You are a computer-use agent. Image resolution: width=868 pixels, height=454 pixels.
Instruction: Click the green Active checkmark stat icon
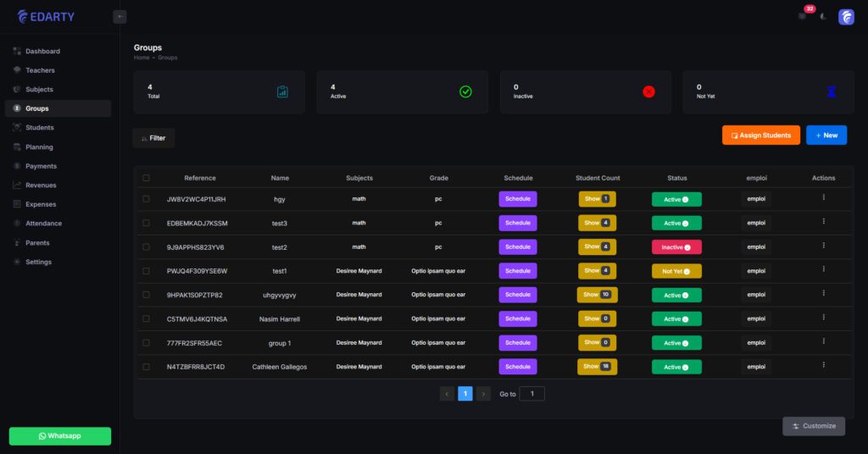(465, 91)
